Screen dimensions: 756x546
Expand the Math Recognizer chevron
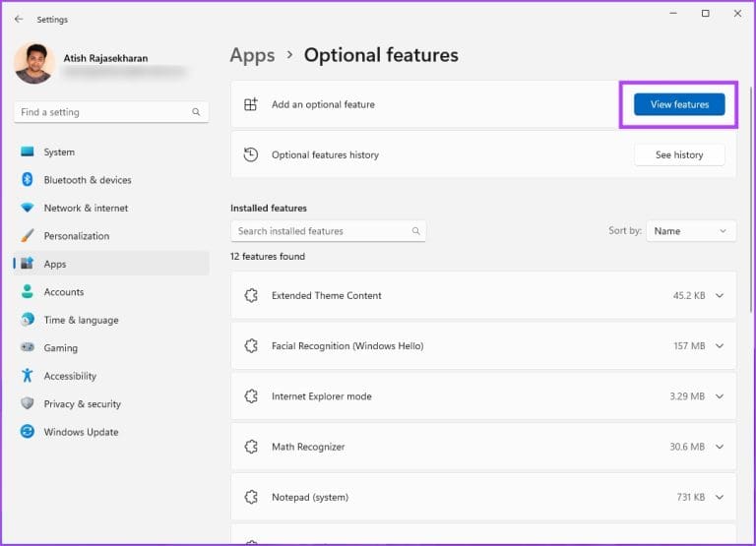[720, 447]
